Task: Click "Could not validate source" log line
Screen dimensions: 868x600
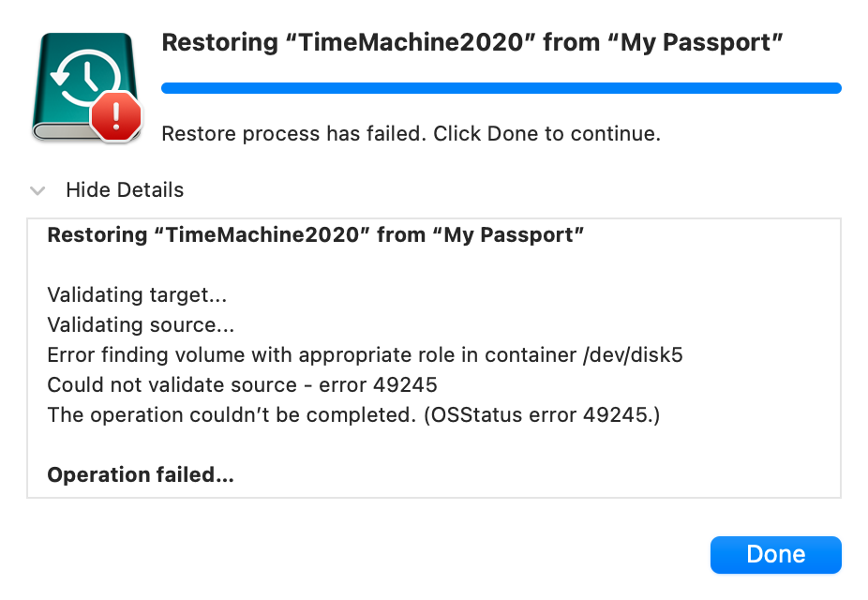Action: (x=242, y=385)
